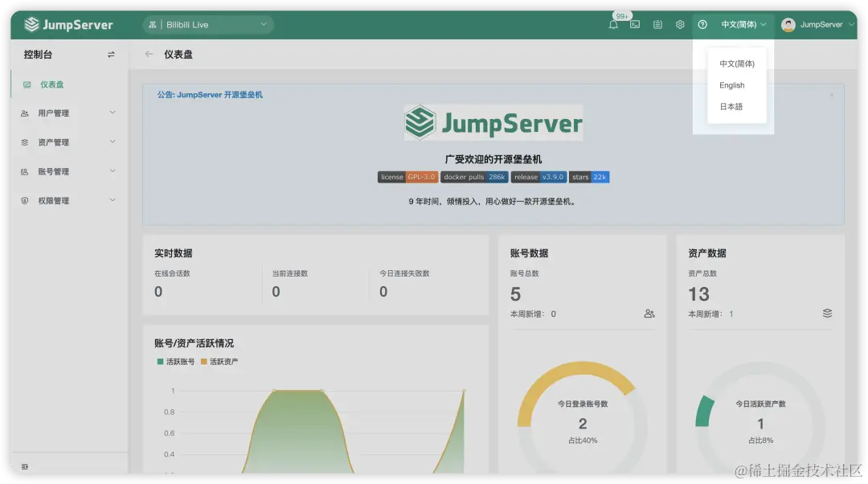Click the 公告: JumpServer 开源堡垒机 link

210,95
